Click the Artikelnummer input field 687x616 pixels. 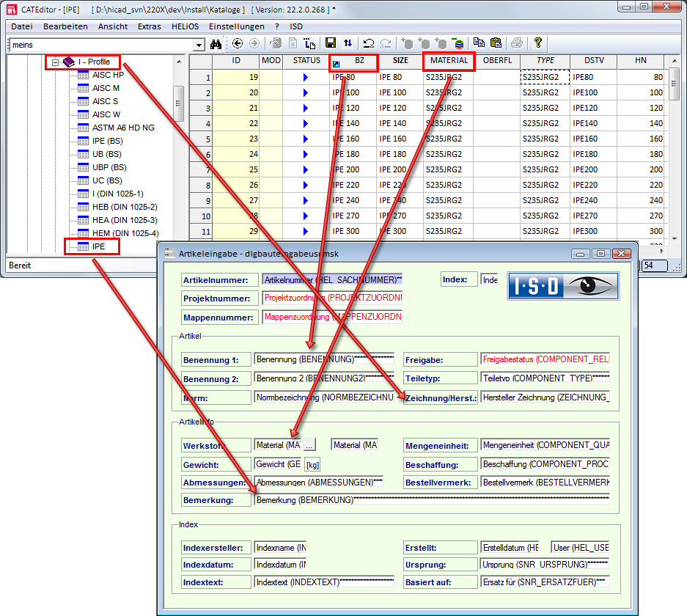(332, 279)
